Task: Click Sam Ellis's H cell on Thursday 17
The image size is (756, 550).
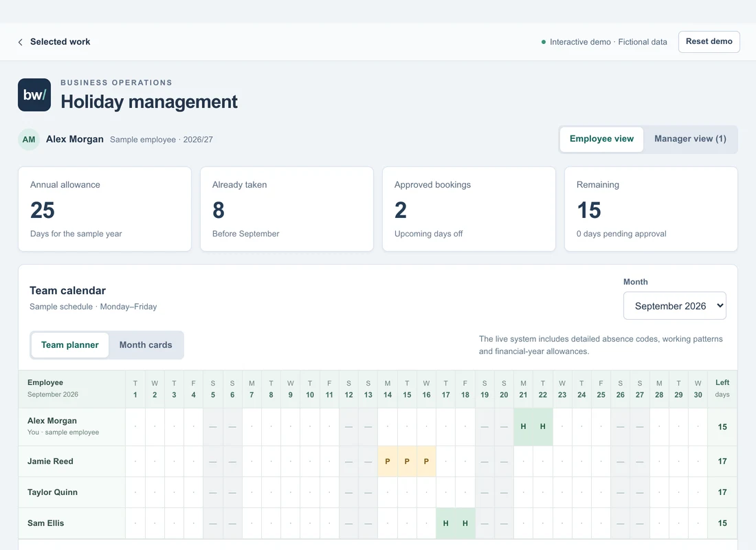Action: [x=445, y=523]
